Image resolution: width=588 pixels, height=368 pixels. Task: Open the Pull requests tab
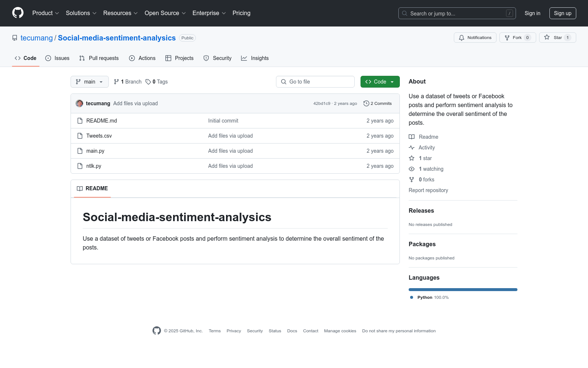(x=99, y=58)
